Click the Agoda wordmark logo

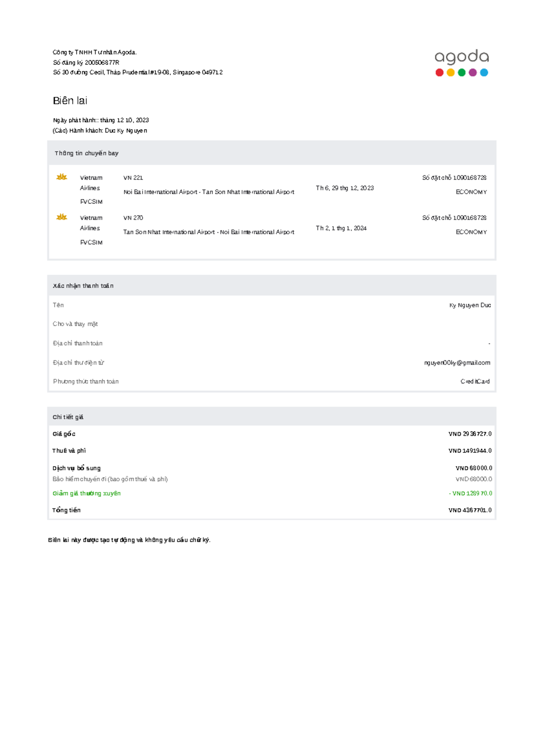click(461, 57)
